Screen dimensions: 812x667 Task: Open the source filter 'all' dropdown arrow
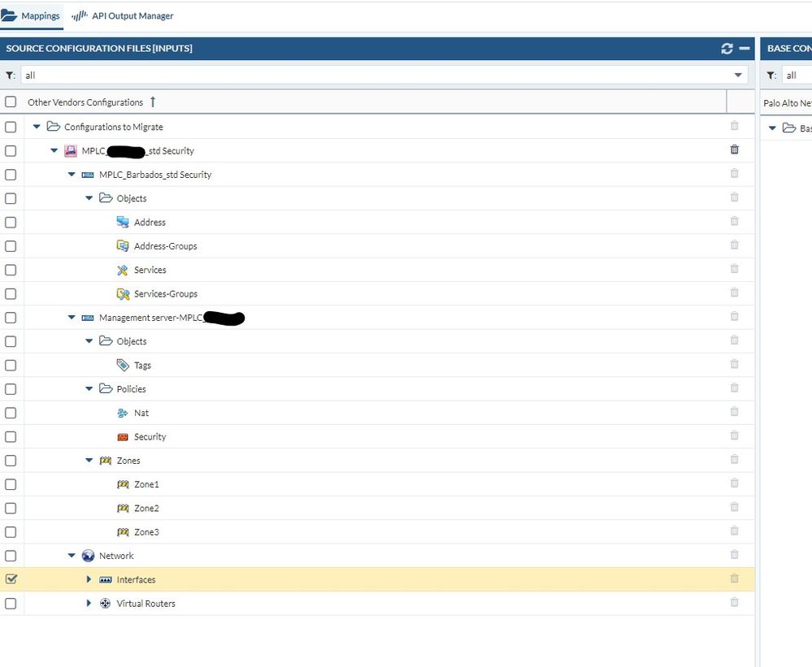738,76
